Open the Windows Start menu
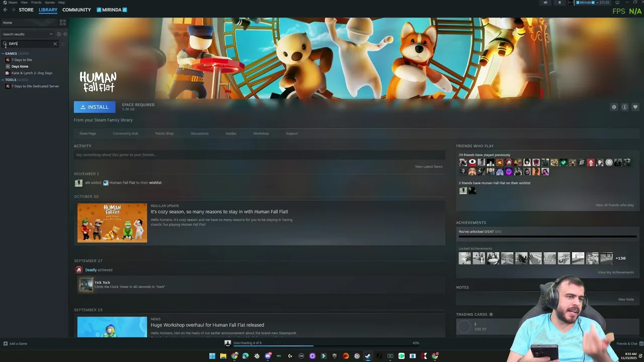Viewport: 644px width, 362px height. (212, 356)
